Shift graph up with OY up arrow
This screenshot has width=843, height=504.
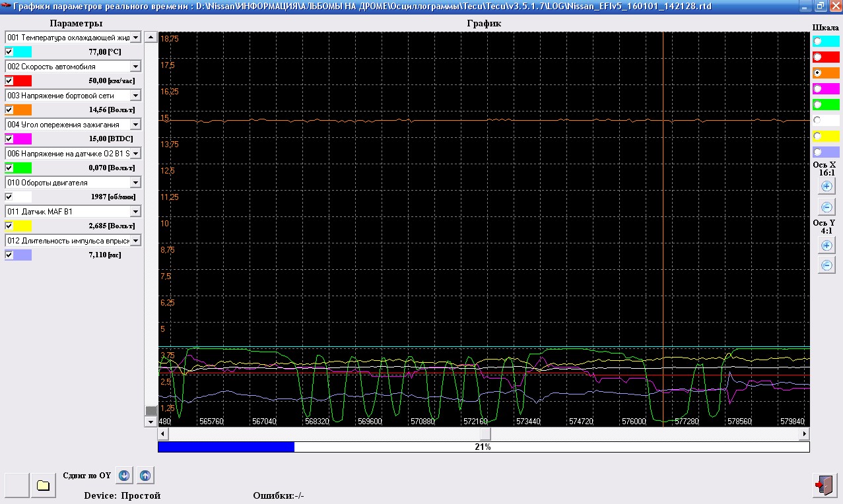click(x=145, y=475)
